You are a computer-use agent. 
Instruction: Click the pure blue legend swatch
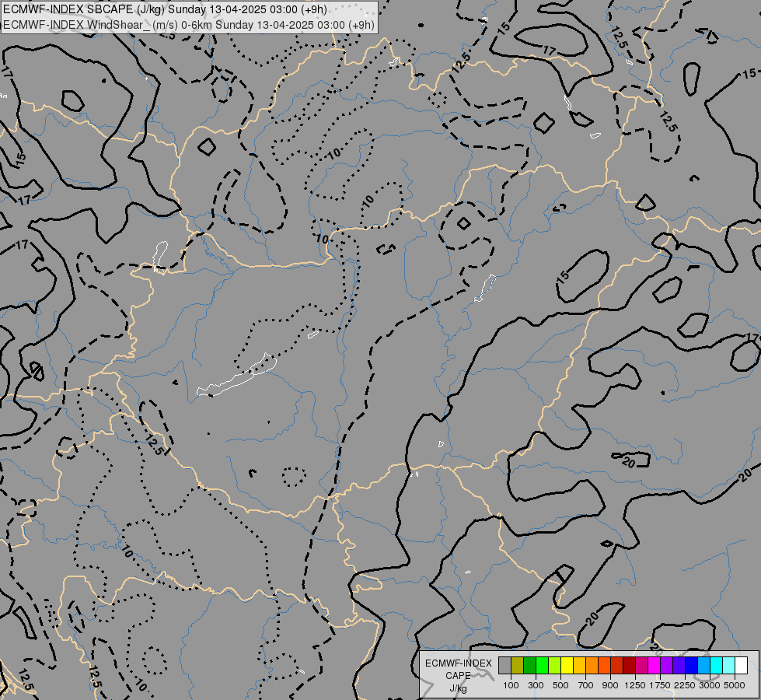[x=691, y=665]
